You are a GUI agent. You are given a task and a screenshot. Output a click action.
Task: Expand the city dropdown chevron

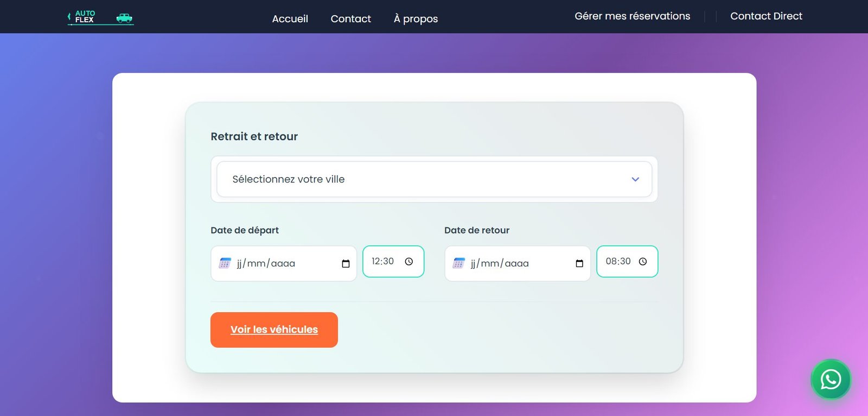(x=635, y=179)
